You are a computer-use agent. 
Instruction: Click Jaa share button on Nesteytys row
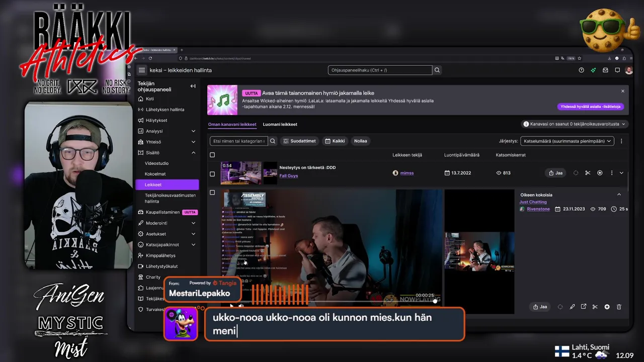pos(555,173)
